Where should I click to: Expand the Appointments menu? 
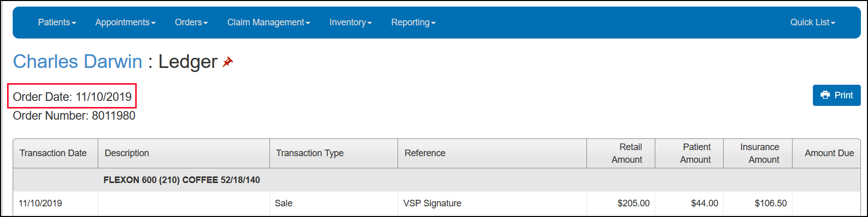coord(125,22)
